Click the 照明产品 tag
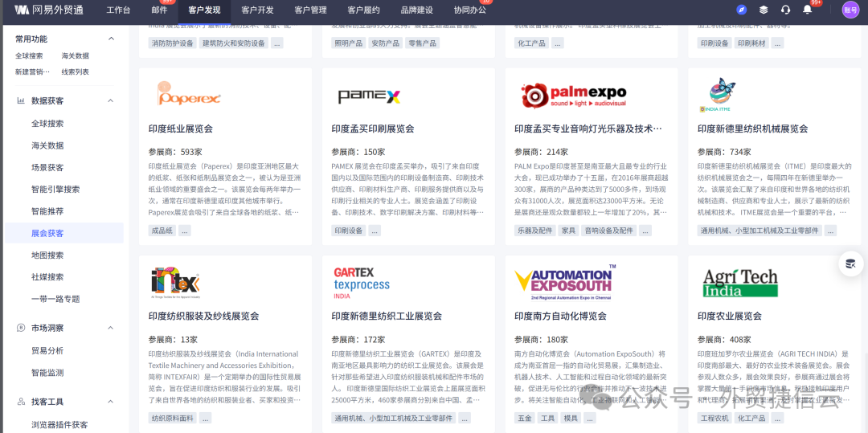The height and width of the screenshot is (433, 868). click(349, 43)
